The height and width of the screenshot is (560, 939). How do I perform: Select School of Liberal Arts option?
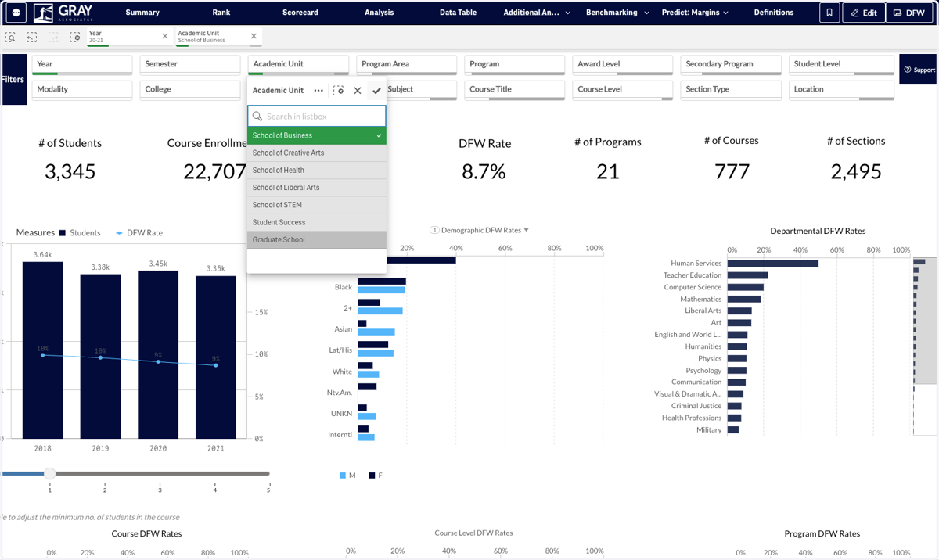(317, 188)
